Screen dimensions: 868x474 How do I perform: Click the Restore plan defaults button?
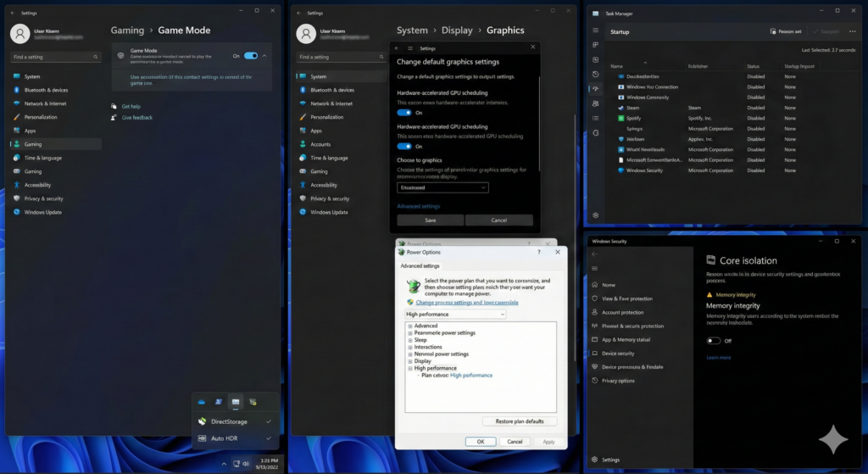(520, 421)
